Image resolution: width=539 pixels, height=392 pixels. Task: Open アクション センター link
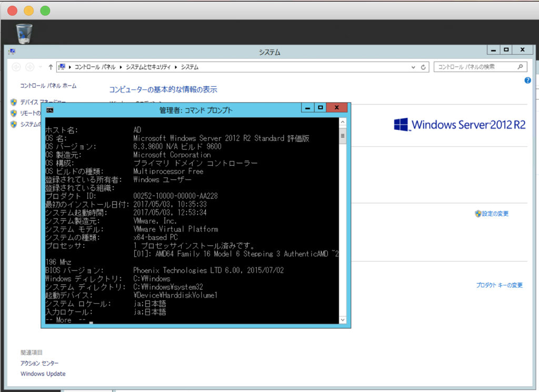(x=39, y=363)
